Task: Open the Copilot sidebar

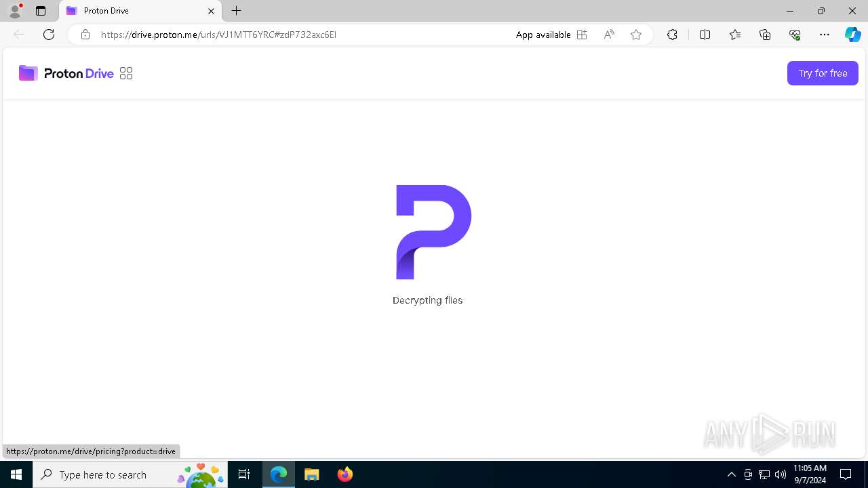Action: (x=853, y=35)
